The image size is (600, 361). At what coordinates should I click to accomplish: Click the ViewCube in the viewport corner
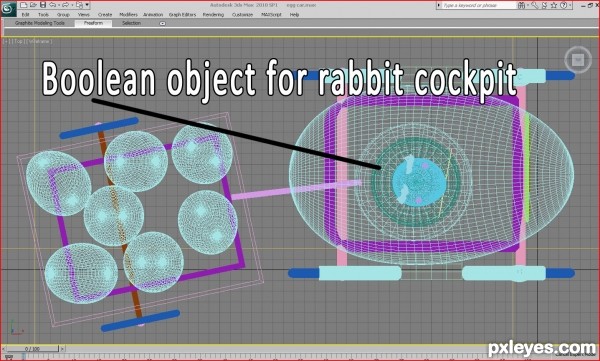click(578, 60)
